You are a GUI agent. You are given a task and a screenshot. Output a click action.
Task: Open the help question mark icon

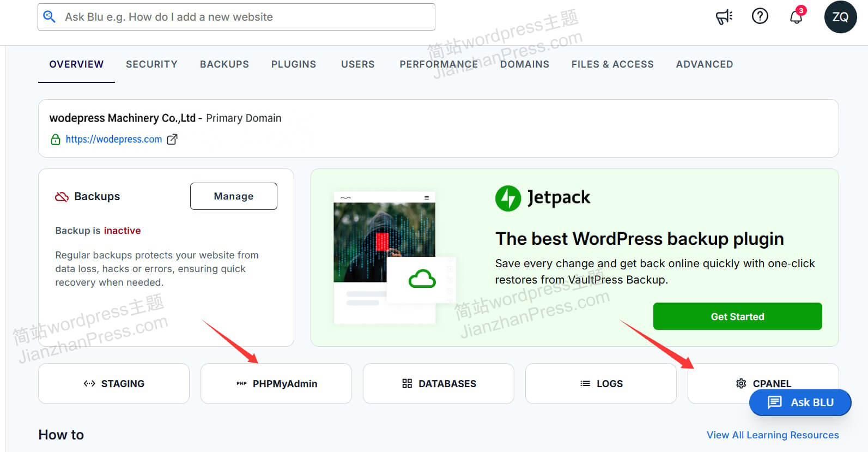760,16
